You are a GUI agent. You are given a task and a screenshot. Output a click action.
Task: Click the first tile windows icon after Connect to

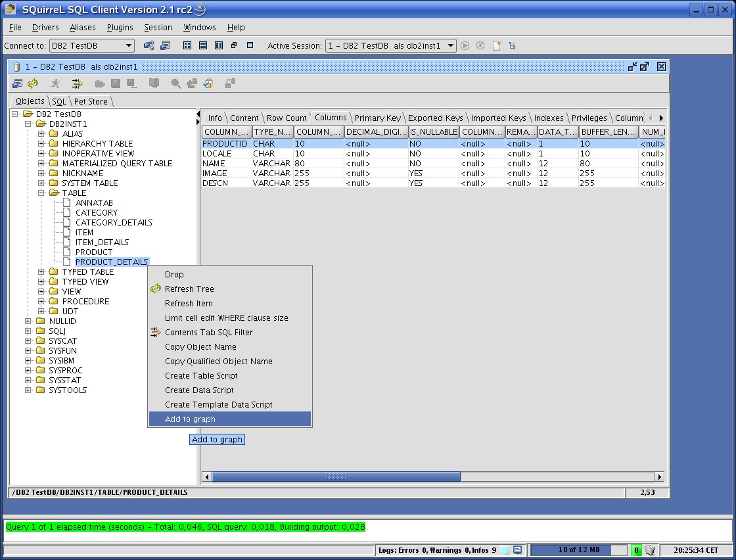[187, 46]
